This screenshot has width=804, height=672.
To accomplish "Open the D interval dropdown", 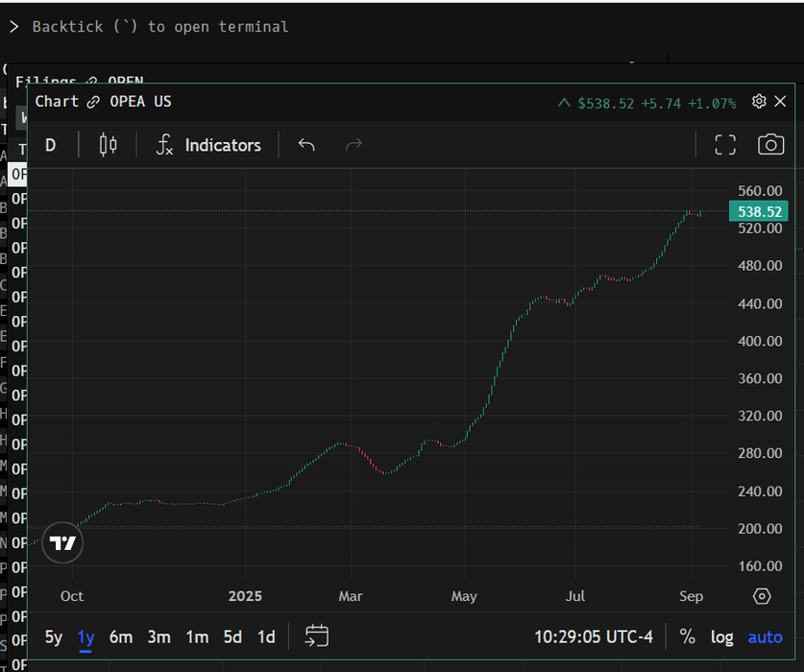I will 51,145.
